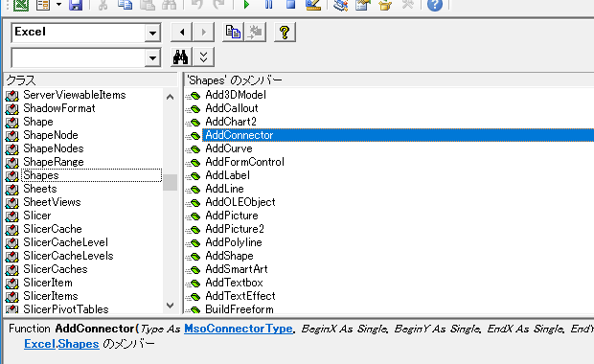Open the Excel link in details pane
The image size is (594, 364).
[40, 344]
